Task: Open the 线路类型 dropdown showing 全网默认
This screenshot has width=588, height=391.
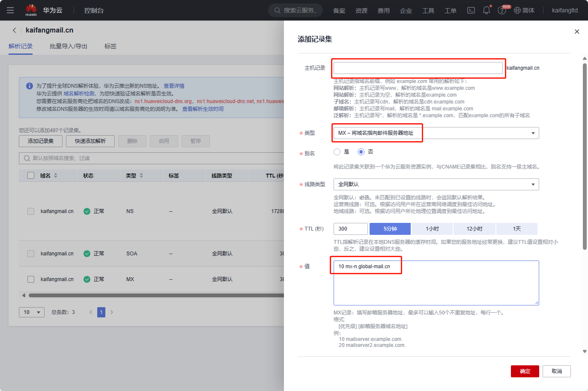Action: tap(436, 184)
